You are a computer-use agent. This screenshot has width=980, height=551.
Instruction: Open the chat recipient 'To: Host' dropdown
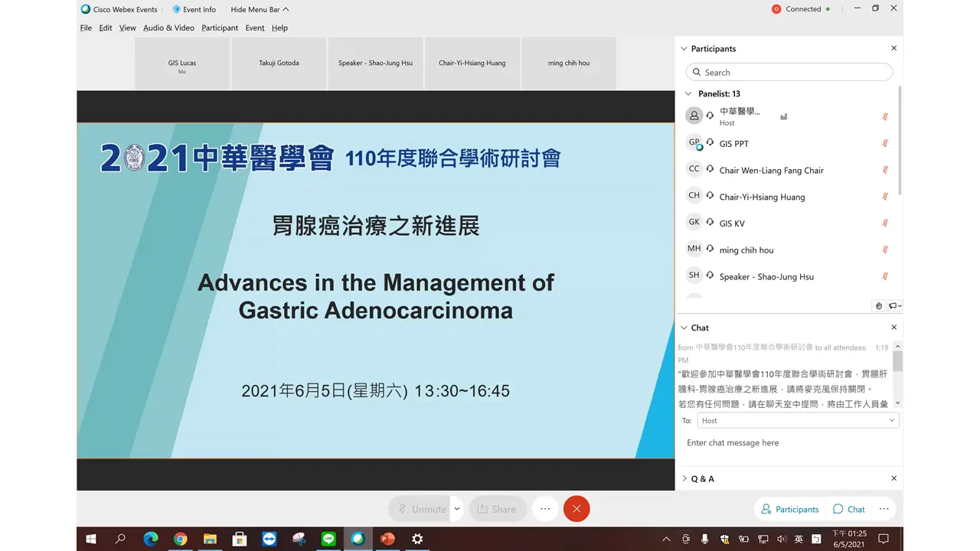(x=798, y=420)
